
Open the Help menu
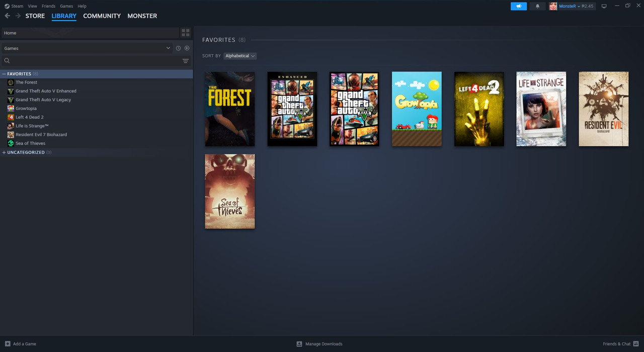[x=82, y=6]
